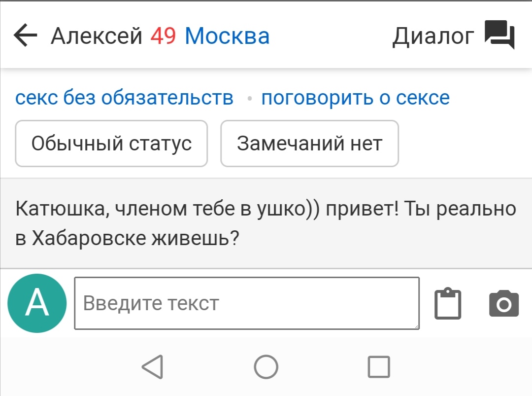Tap the user name Алексей
This screenshot has height=396, width=532.
click(x=97, y=36)
